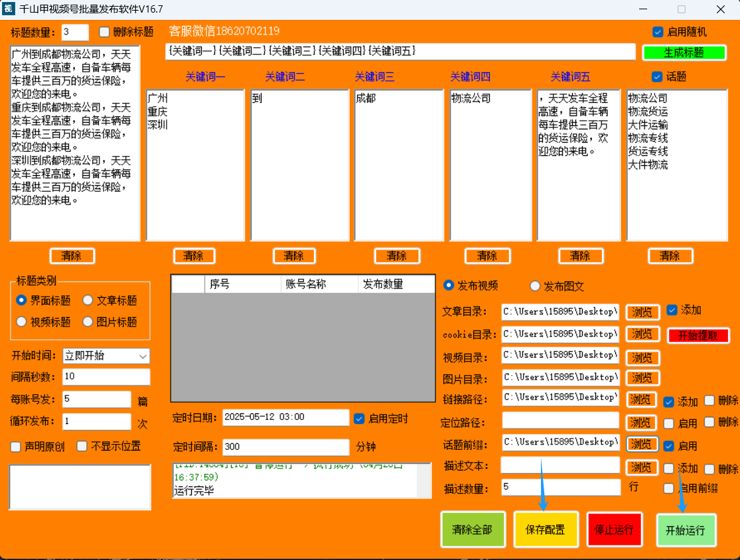Choose the 发布图文 radio option
740x560 pixels.
pyautogui.click(x=535, y=286)
